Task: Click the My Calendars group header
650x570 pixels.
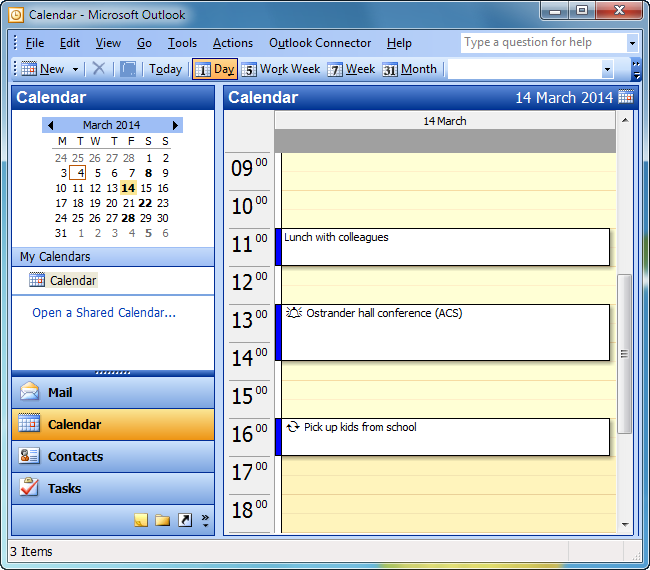Action: [113, 257]
